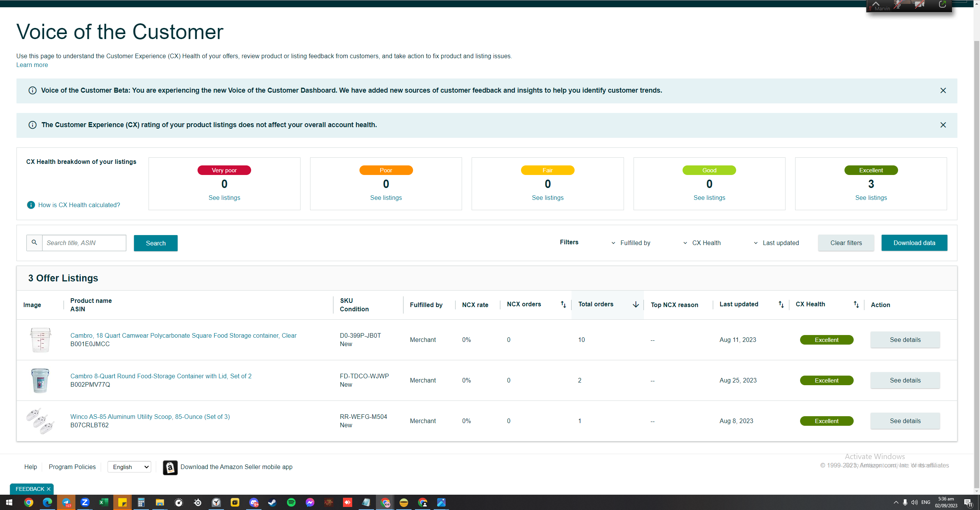Viewport: 980px width, 510px height.
Task: Open Microsoft Edge from the taskbar
Action: tap(47, 502)
